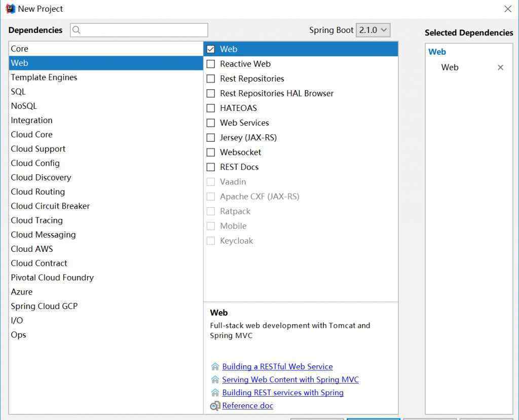The image size is (519, 420).
Task: Remove Web from Selected Dependencies
Action: 500,67
